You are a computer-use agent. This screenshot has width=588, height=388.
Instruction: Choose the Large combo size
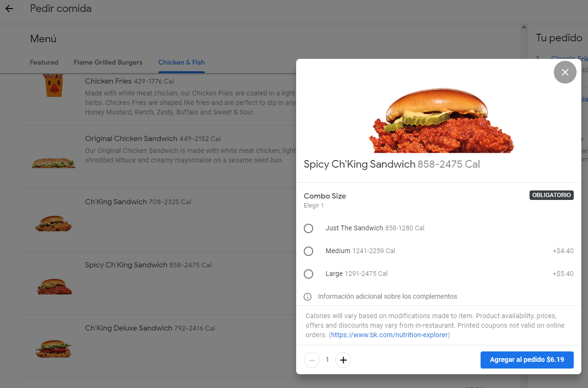[308, 274]
